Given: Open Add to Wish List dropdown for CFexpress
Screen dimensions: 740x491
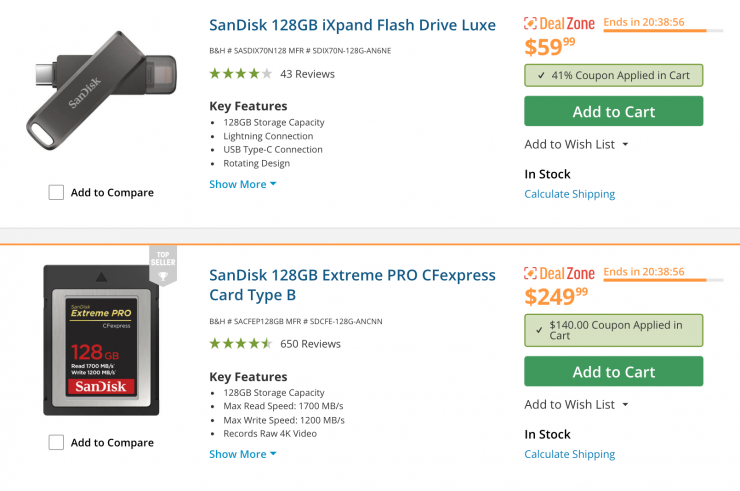Looking at the screenshot, I should (x=576, y=404).
